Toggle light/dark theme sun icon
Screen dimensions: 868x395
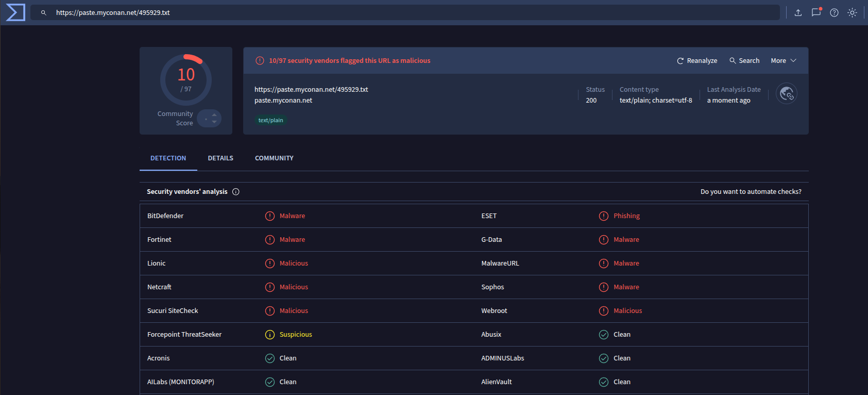tap(852, 13)
